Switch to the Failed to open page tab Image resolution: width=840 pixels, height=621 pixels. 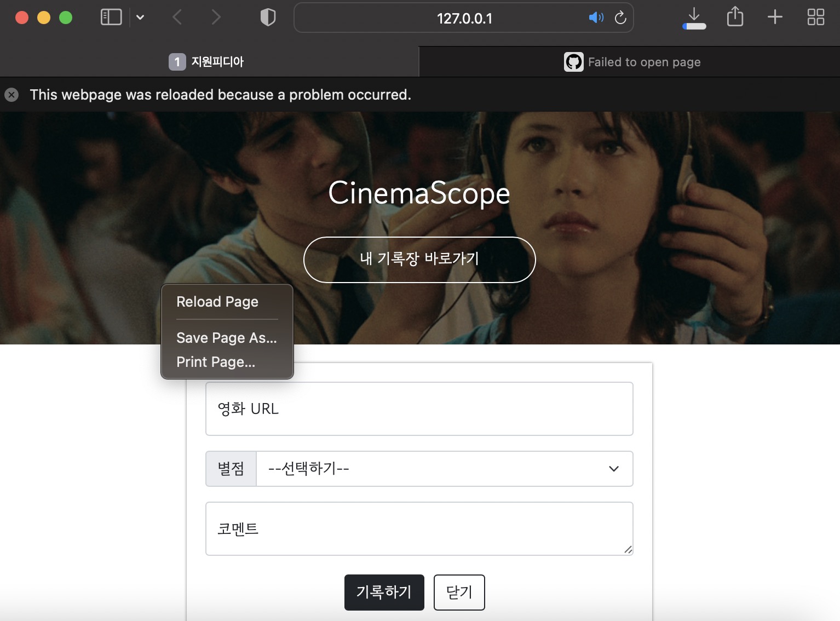click(x=630, y=62)
